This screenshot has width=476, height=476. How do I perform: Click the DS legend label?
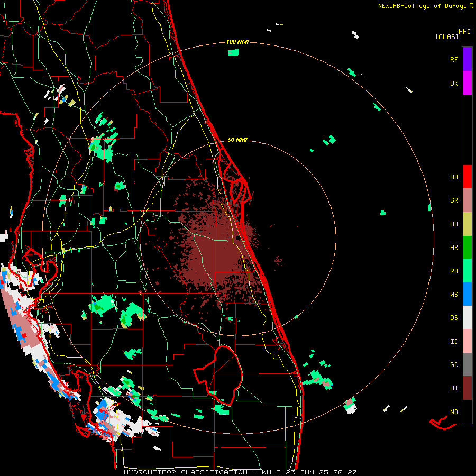coord(454,318)
